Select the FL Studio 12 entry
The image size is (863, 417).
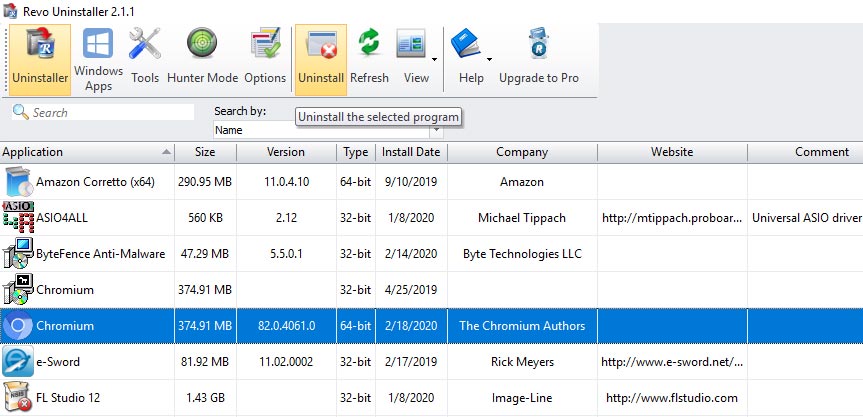tap(432, 398)
